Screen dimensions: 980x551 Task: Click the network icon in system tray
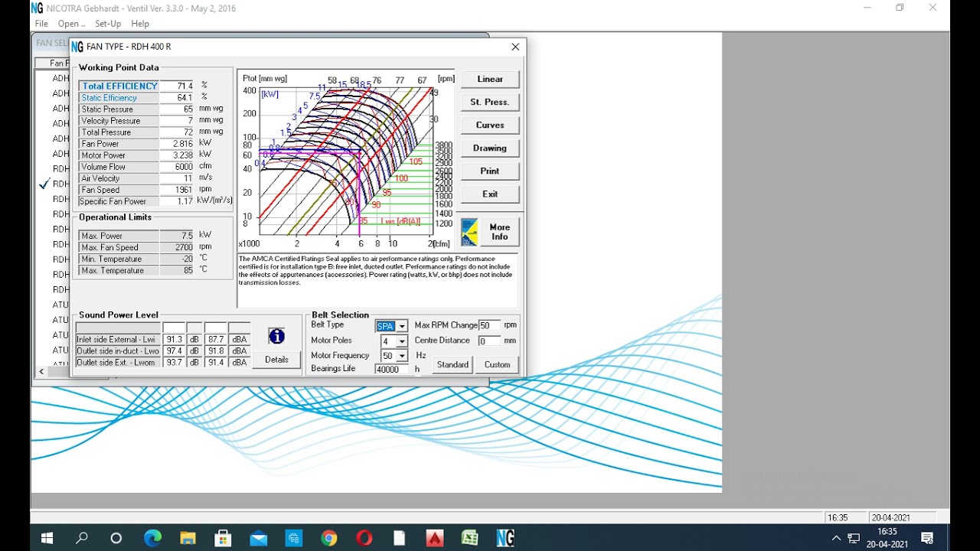pyautogui.click(x=854, y=538)
